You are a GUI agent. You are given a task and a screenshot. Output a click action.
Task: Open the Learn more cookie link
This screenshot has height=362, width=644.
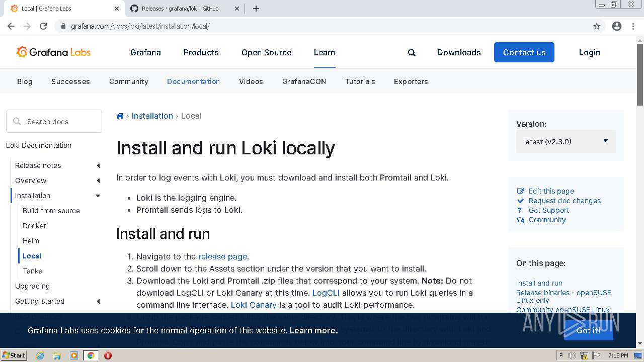pyautogui.click(x=313, y=330)
